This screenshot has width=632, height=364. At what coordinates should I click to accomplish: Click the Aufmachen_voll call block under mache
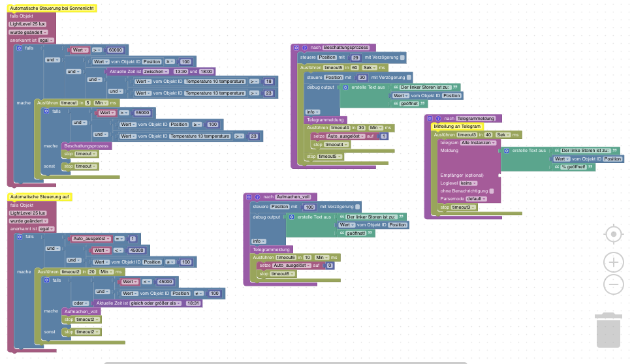coord(81,311)
